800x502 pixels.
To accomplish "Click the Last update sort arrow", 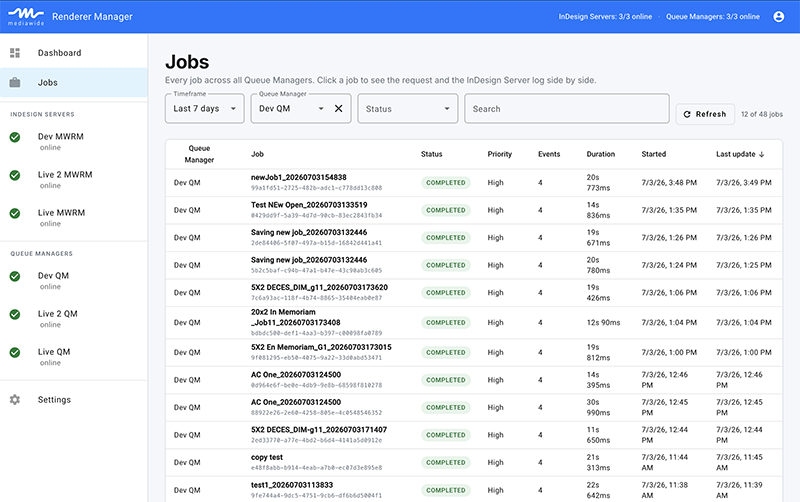I will click(x=761, y=154).
